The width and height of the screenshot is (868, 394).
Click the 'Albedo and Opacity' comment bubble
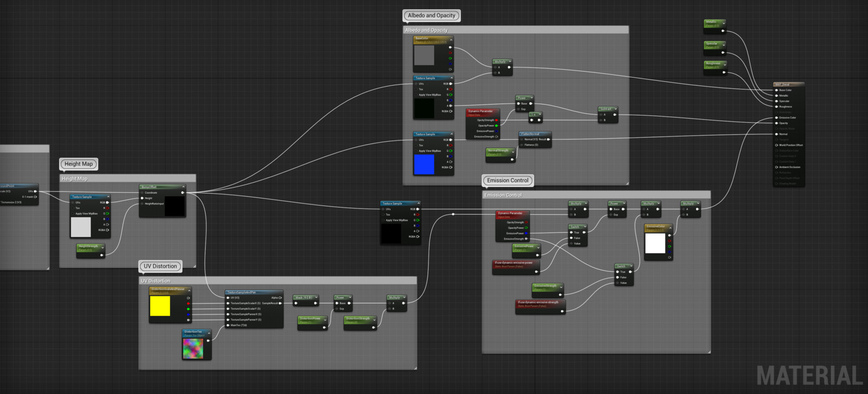click(432, 15)
